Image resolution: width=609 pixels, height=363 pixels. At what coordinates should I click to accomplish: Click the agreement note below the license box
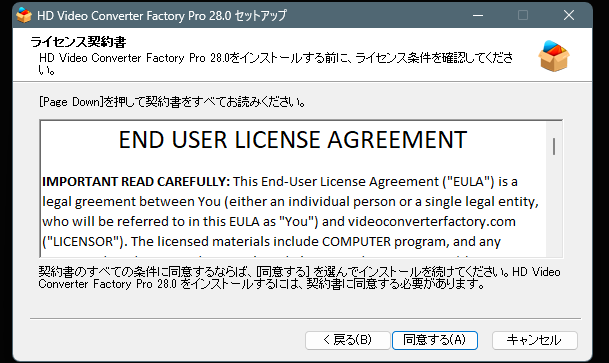pos(299,278)
